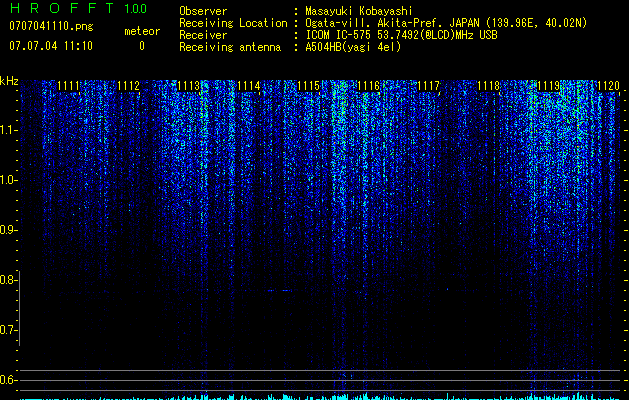Image resolution: width=629 pixels, height=400 pixels.
Task: Click the 0.8 frequency axis label
Action: tap(8, 280)
